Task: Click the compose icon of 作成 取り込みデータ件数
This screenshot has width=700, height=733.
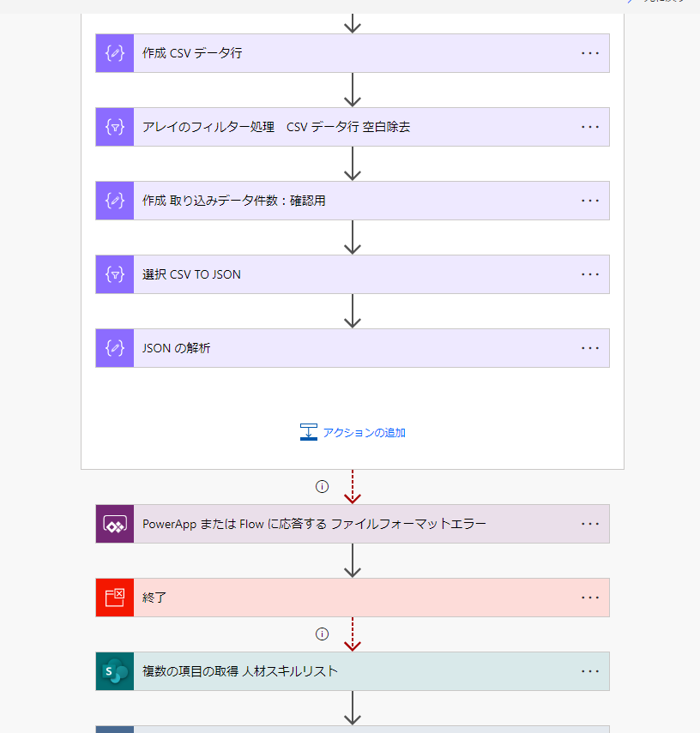Action: pos(115,201)
